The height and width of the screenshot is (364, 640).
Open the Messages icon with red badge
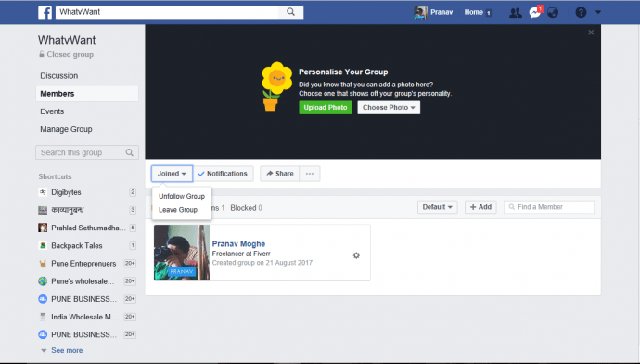(535, 12)
